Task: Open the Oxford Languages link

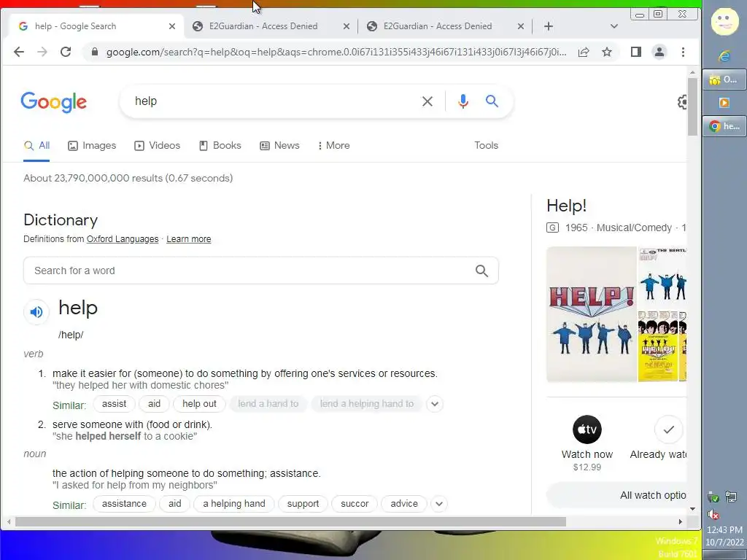Action: click(x=123, y=239)
